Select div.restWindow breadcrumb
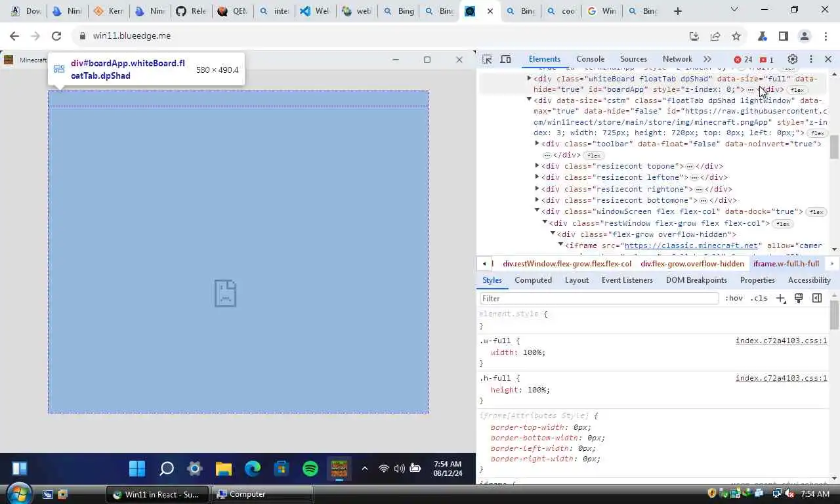The width and height of the screenshot is (840, 504). coord(567,264)
